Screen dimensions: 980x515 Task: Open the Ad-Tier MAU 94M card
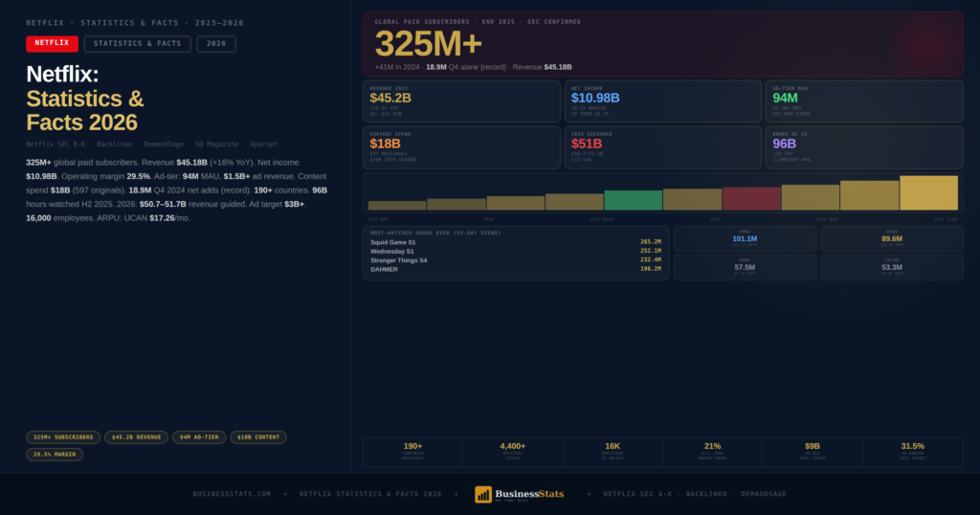tap(864, 101)
